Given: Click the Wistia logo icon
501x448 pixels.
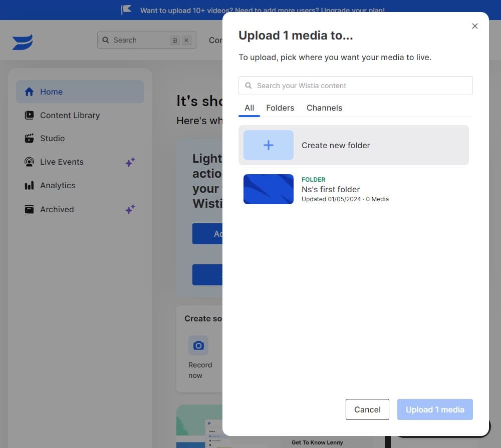Looking at the screenshot, I should 23,42.
